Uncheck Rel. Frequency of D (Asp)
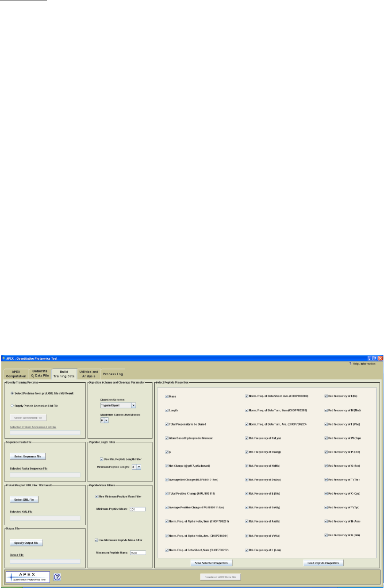The image size is (384, 588). (x=246, y=480)
